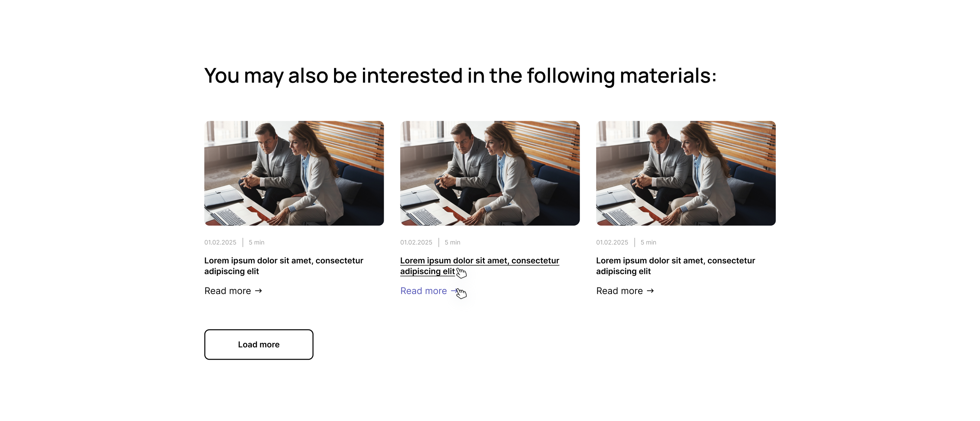Screen dimensions: 980x421
Task: Open the middle article's thumbnail image
Action: pos(489,173)
